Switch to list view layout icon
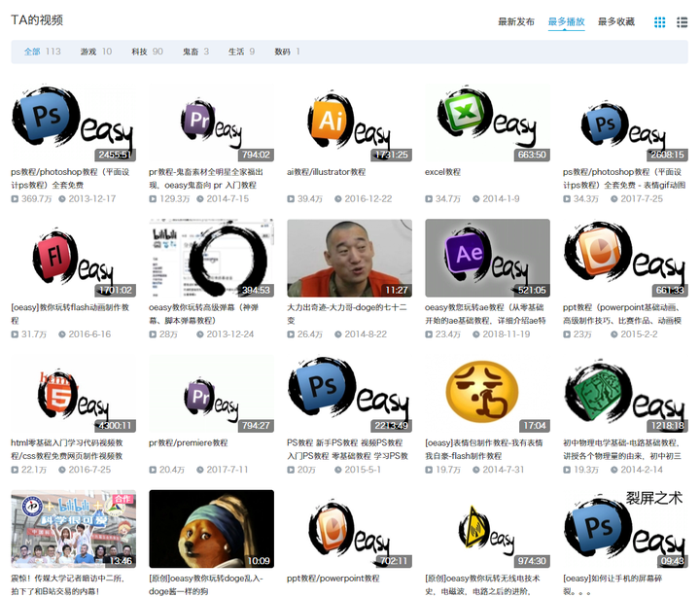Screen dimensions: 700x597 tap(682, 22)
